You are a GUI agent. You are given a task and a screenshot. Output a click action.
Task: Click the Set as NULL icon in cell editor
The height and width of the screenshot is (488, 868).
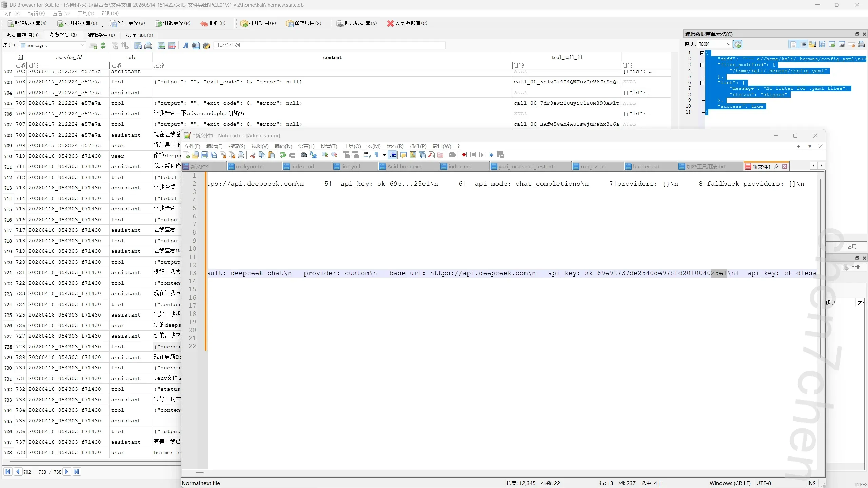point(851,44)
